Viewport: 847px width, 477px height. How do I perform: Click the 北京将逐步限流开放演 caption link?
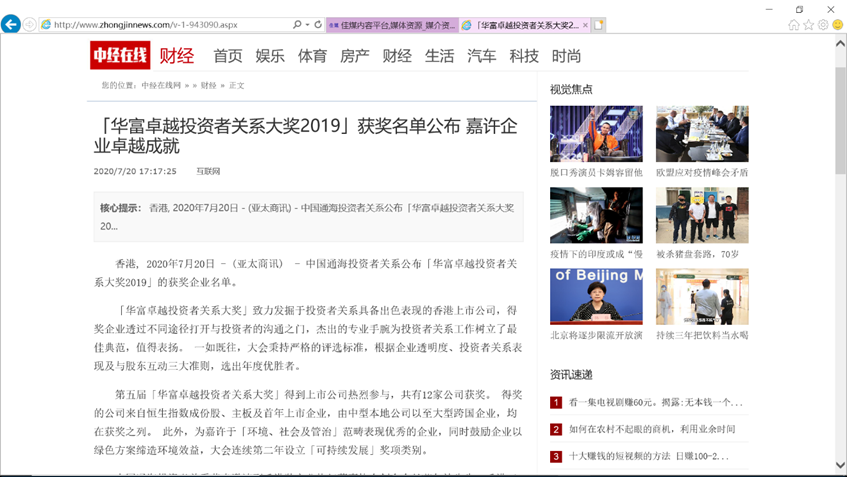tap(596, 335)
